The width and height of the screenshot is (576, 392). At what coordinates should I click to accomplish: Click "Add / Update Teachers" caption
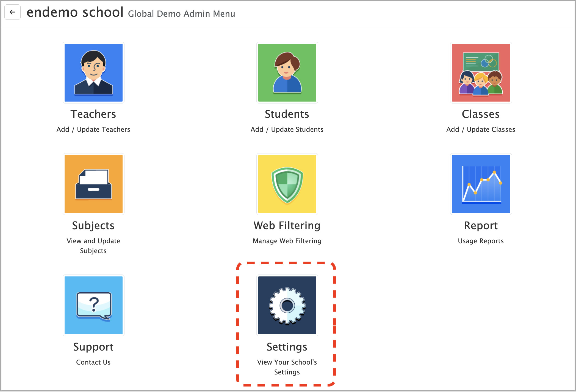[x=93, y=129]
